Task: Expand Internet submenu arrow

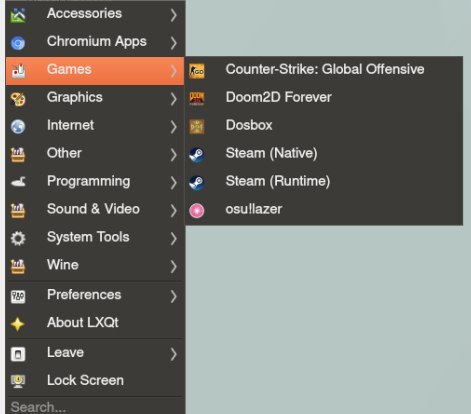Action: coord(173,127)
